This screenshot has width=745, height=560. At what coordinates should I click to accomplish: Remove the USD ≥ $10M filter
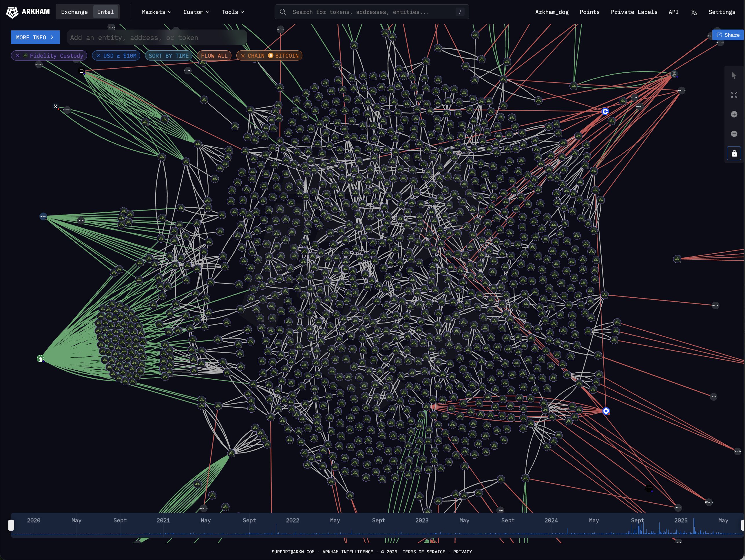[98, 56]
